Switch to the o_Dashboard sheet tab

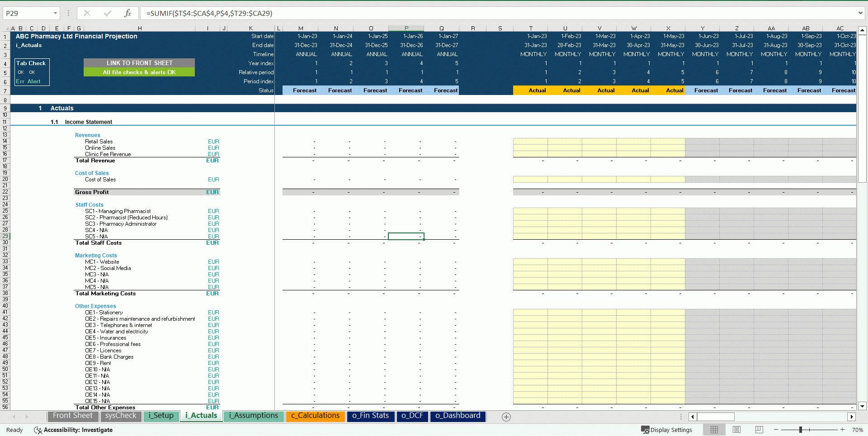coord(458,416)
